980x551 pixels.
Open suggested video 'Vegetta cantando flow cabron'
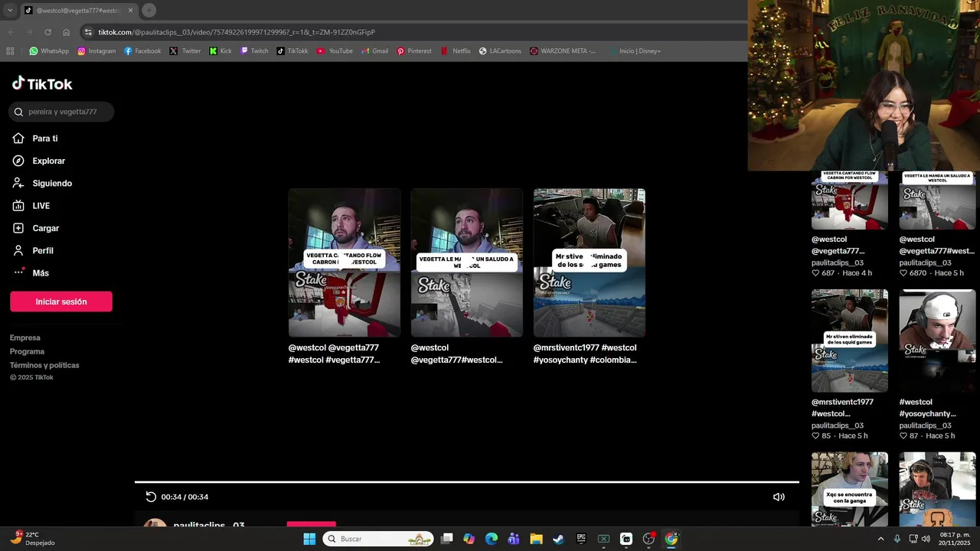point(345,262)
